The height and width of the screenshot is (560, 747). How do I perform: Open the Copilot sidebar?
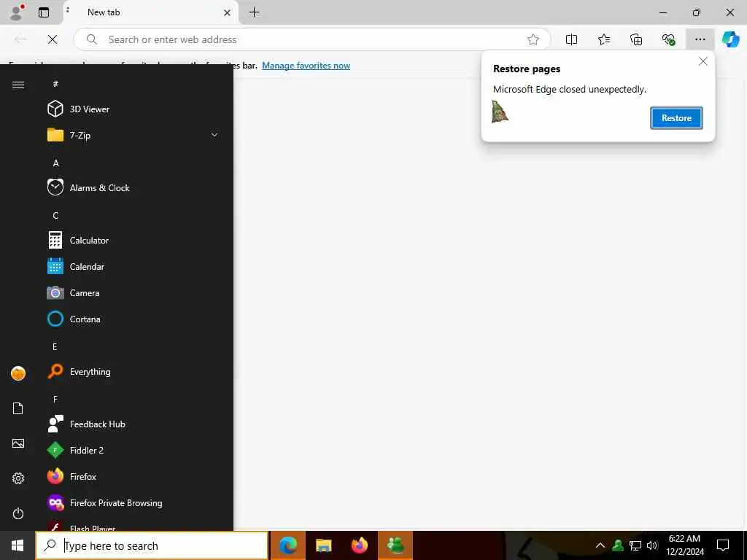point(730,39)
